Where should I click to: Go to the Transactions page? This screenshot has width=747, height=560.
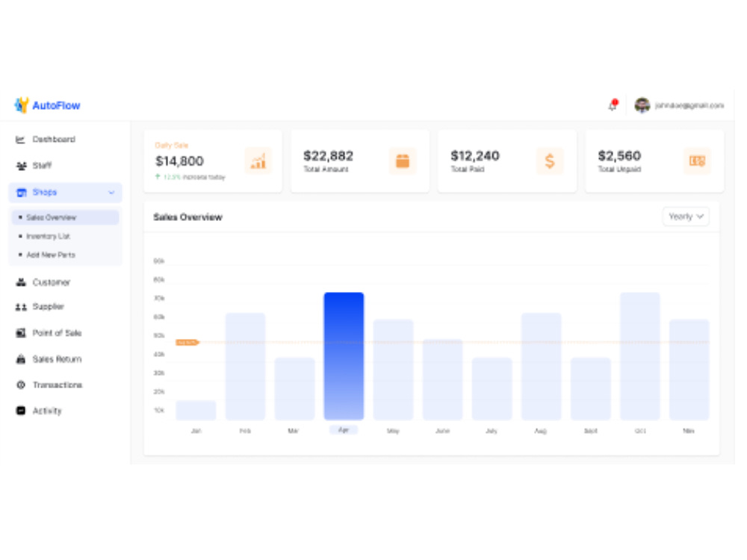coord(58,385)
